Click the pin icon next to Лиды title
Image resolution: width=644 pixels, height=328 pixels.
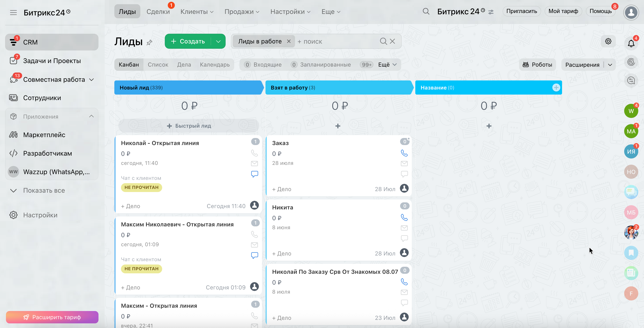pos(150,42)
